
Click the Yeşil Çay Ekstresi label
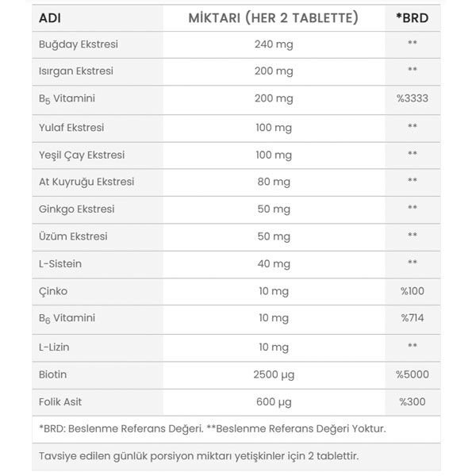point(82,155)
